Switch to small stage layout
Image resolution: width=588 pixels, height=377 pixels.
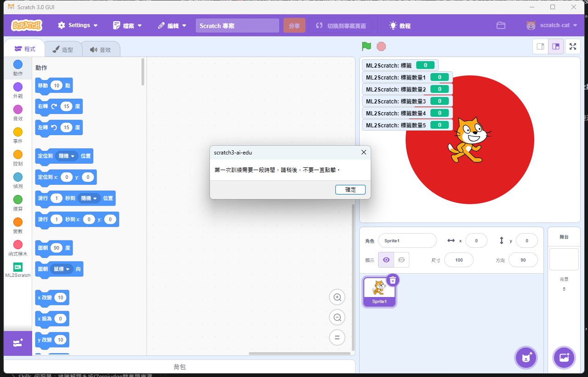click(540, 46)
